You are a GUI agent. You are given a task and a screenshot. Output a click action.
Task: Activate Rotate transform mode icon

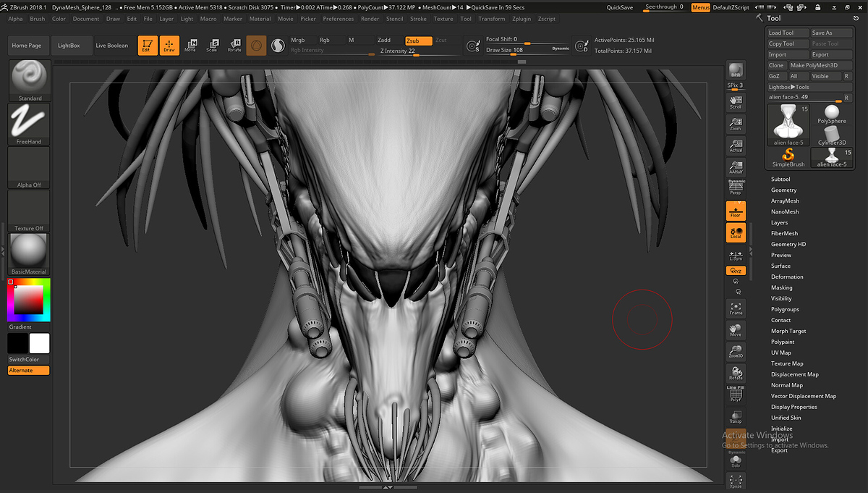tap(234, 45)
